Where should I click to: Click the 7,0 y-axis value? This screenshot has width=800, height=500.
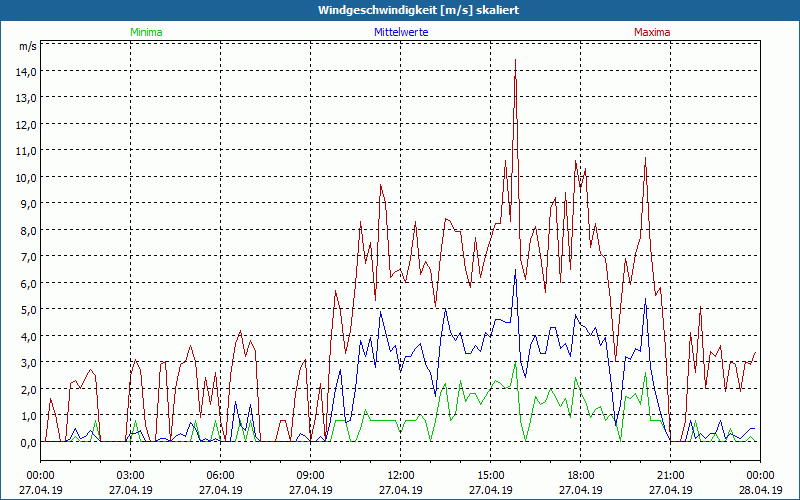point(29,257)
